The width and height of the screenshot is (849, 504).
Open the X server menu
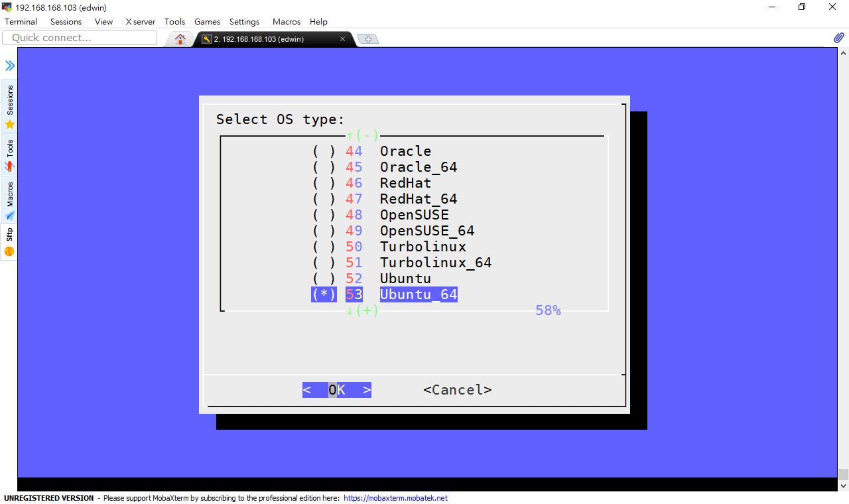[x=140, y=22]
